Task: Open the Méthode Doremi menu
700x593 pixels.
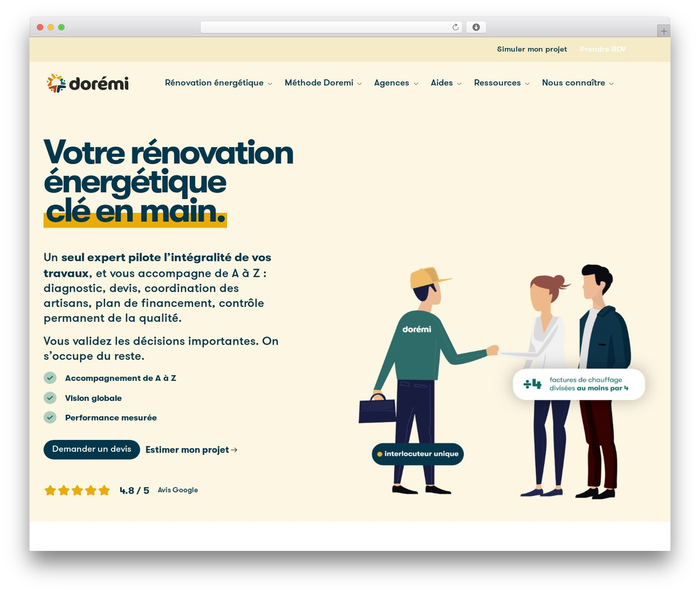Action: coord(319,83)
